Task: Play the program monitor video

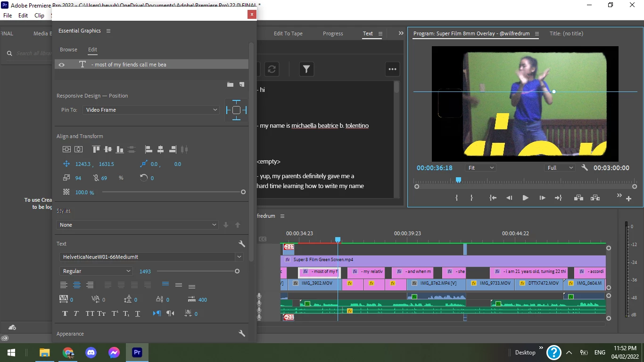Action: pos(525,198)
